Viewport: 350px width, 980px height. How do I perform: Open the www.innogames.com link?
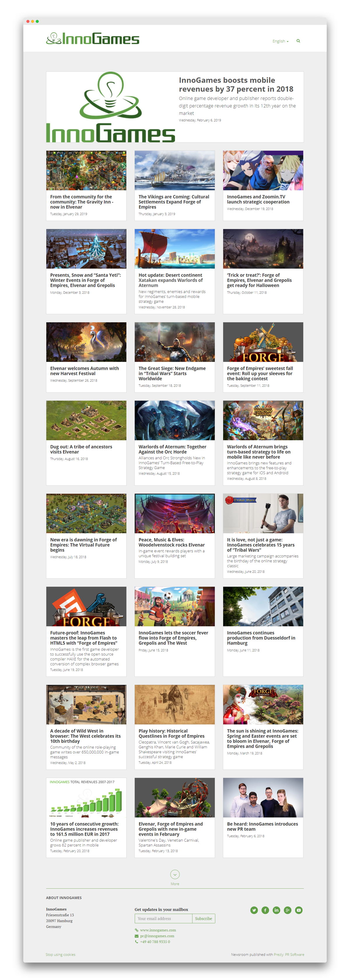pos(158,930)
